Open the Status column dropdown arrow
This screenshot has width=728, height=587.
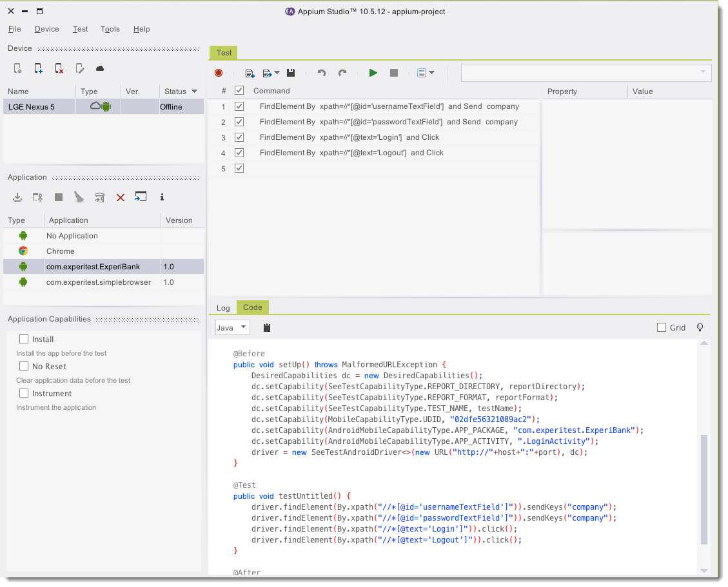pyautogui.click(x=194, y=91)
